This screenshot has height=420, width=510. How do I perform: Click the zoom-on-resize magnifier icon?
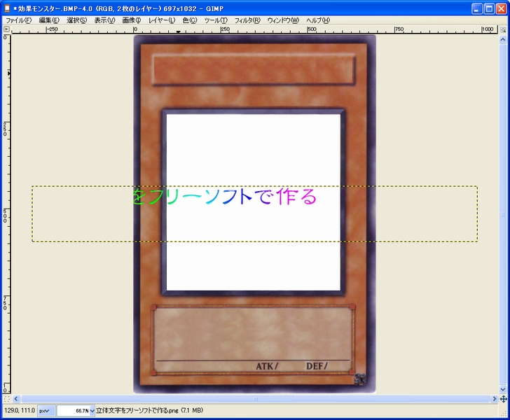[503, 30]
